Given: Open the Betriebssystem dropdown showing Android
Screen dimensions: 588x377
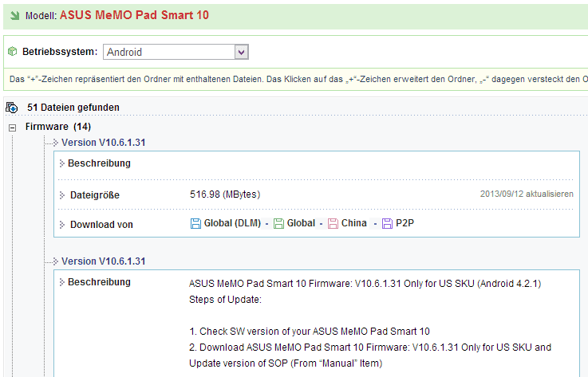Looking at the screenshot, I should point(176,52).
